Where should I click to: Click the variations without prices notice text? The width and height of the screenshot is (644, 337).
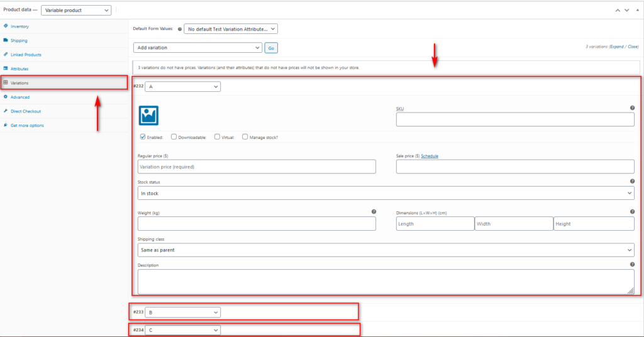coord(248,68)
